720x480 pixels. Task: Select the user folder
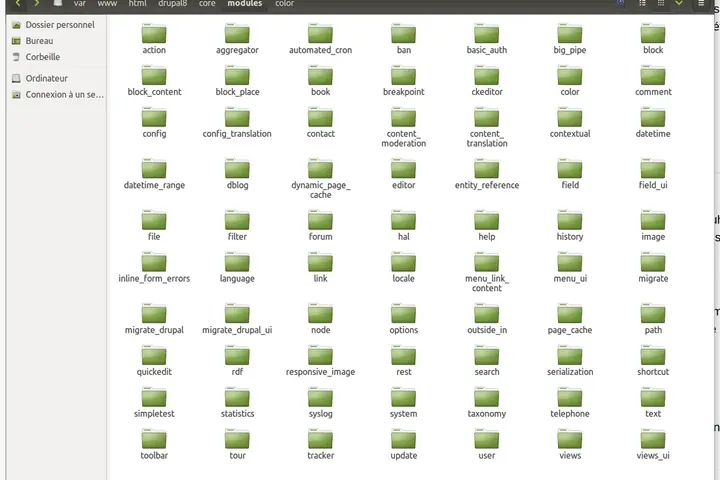point(487,444)
